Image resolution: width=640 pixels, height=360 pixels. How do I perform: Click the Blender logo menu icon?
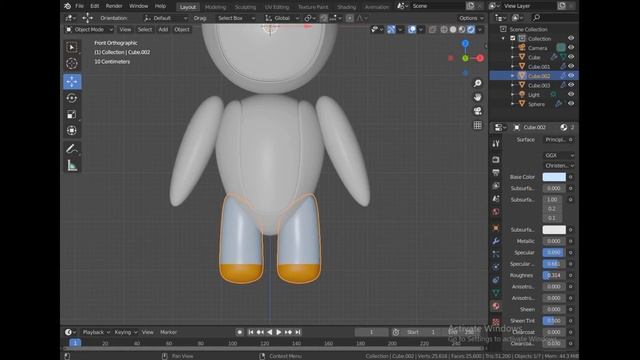68,6
